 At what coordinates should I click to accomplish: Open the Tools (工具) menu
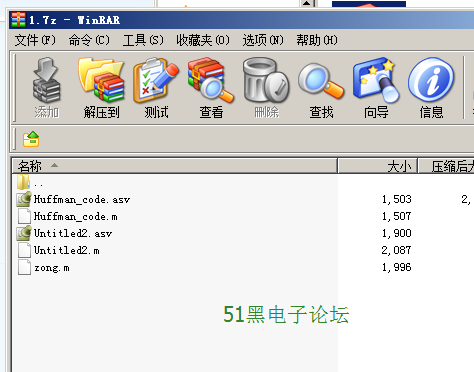coord(143,40)
